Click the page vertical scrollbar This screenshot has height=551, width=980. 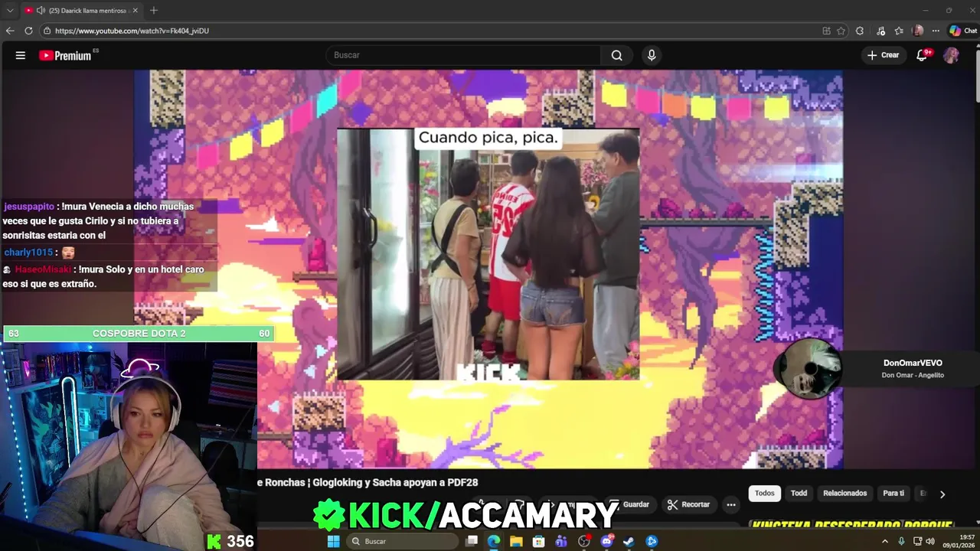tap(976, 77)
